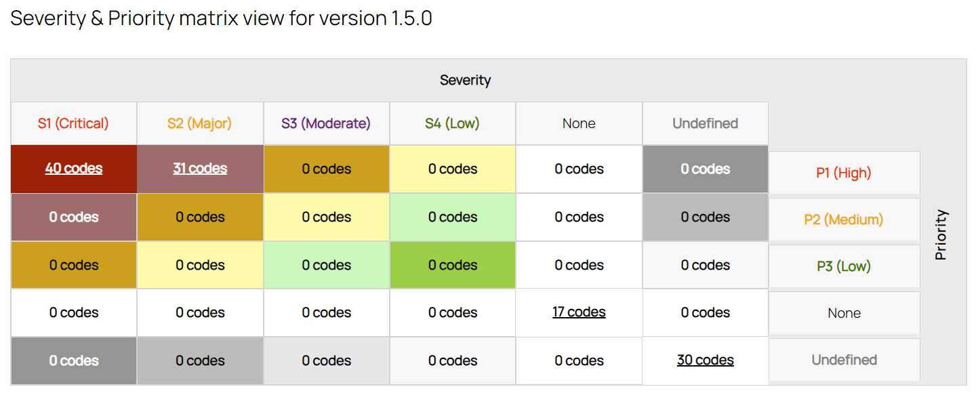Click the S4 (Low) P3 (Low) green cell
Image resolution: width=980 pixels, height=395 pixels.
(453, 265)
